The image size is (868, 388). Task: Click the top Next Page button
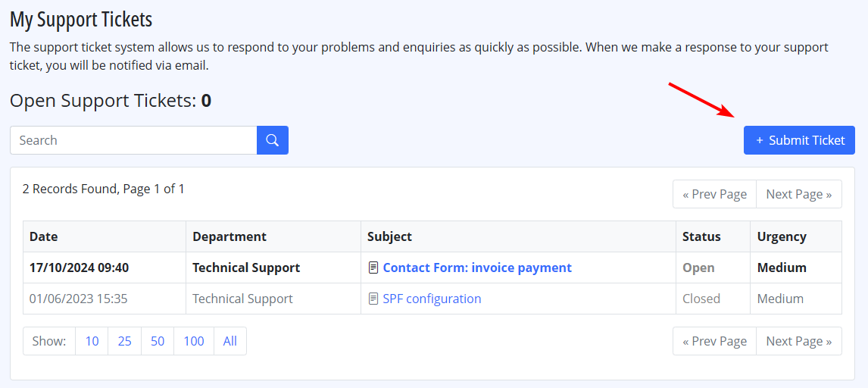pyautogui.click(x=799, y=194)
